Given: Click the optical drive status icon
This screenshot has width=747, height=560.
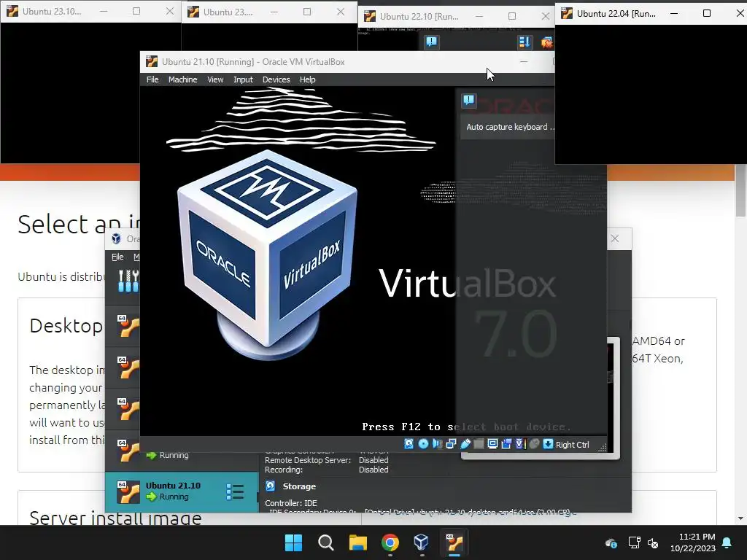Looking at the screenshot, I should pos(423,444).
